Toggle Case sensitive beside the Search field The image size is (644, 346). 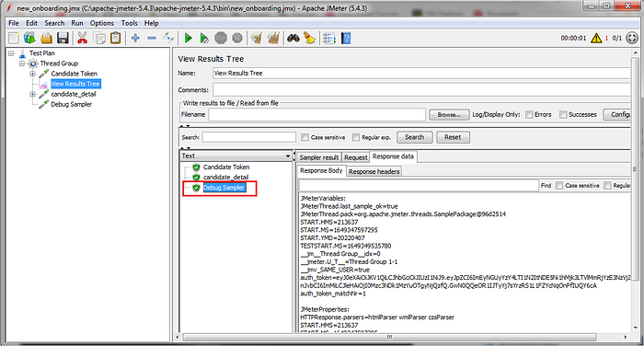coord(305,137)
